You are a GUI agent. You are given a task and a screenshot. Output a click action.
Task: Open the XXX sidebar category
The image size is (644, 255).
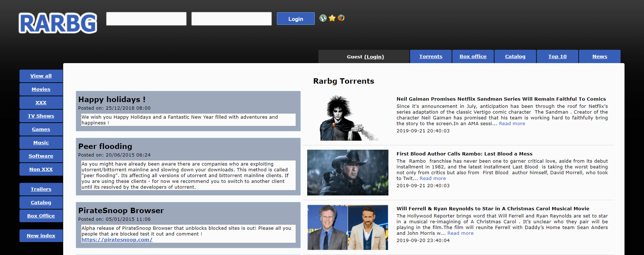point(41,102)
